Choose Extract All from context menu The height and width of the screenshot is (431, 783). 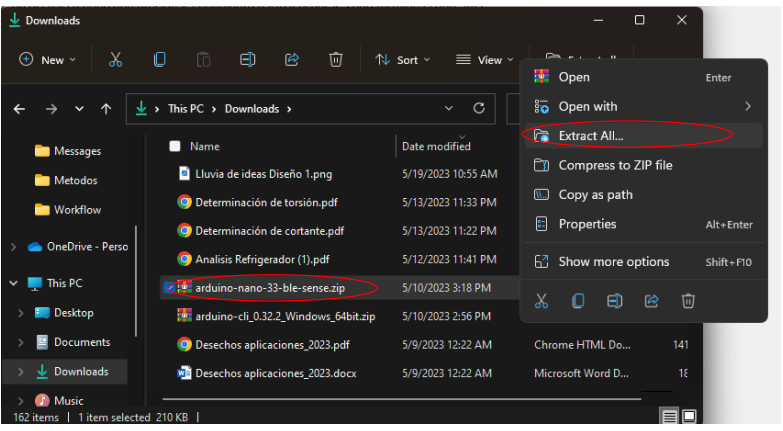[x=591, y=136]
